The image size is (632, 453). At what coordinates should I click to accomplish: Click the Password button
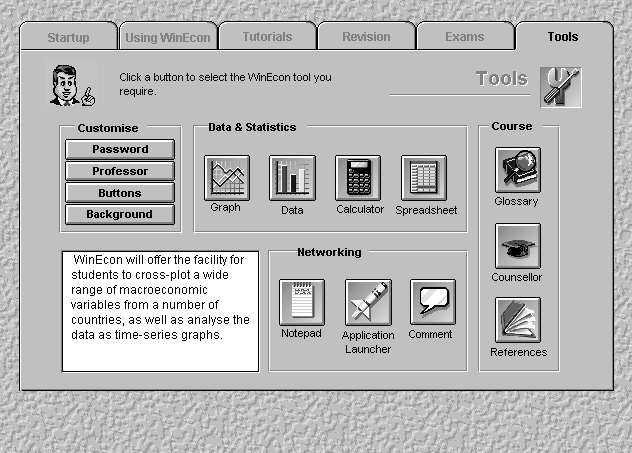pyautogui.click(x=120, y=149)
